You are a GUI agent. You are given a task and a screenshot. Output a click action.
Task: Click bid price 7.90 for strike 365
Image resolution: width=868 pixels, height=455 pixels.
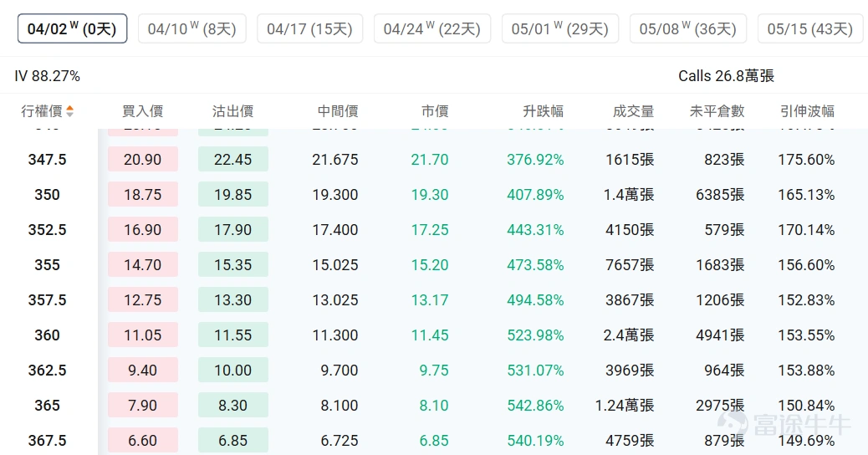143,405
